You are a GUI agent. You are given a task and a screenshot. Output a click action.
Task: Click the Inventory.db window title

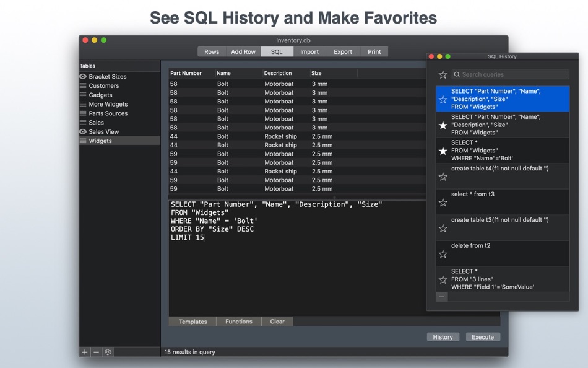pos(293,40)
